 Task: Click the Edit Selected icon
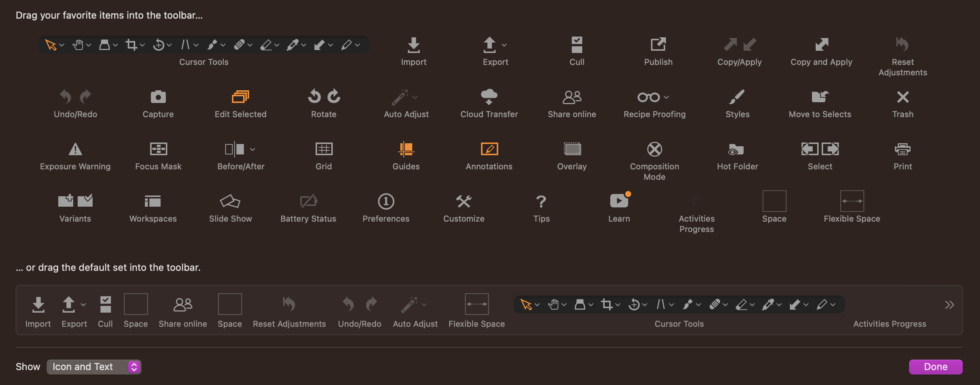pyautogui.click(x=241, y=97)
